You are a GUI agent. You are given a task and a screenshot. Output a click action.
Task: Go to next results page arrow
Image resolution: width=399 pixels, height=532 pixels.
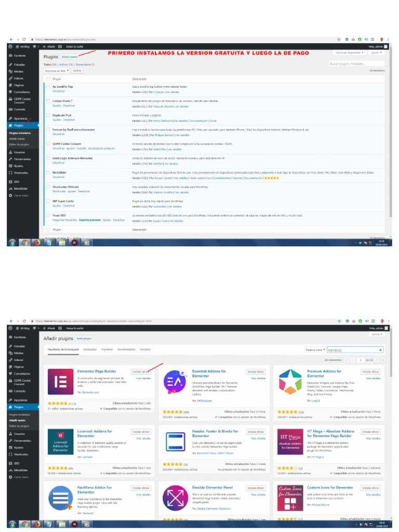click(x=377, y=360)
